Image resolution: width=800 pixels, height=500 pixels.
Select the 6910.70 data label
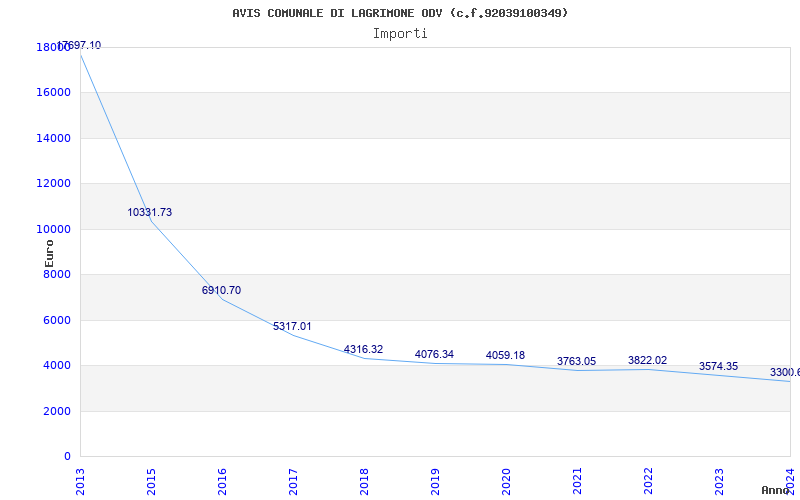click(x=221, y=290)
